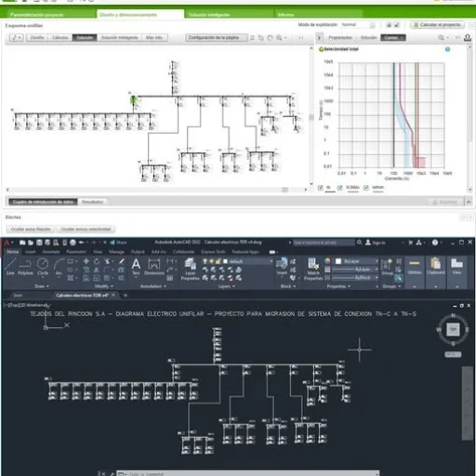Open the layer name dropdown showing default

pyautogui.click(x=237, y=261)
